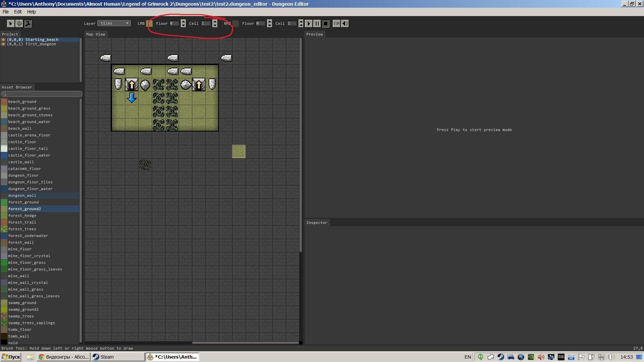Select the castle_floor_water asset

coord(40,155)
